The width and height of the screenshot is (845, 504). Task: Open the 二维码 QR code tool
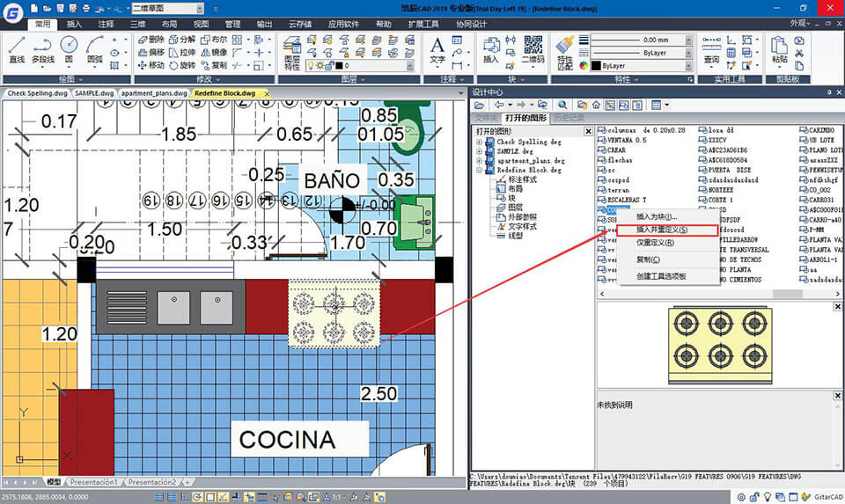pos(533,50)
